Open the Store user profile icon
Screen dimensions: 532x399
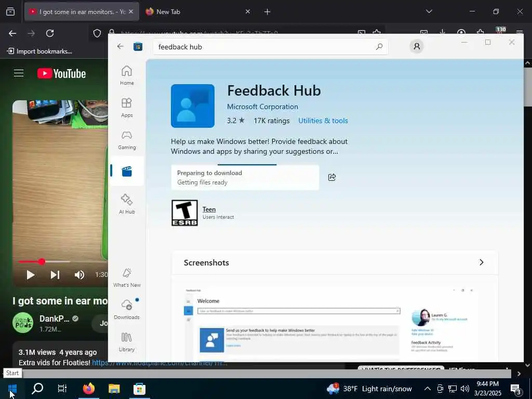[417, 46]
